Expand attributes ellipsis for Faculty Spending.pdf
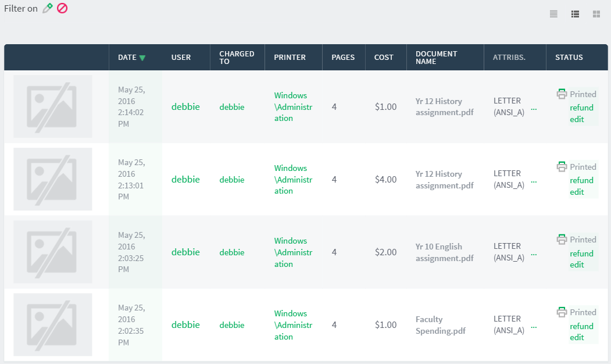Screen dimensions: 611x364 (x=534, y=326)
